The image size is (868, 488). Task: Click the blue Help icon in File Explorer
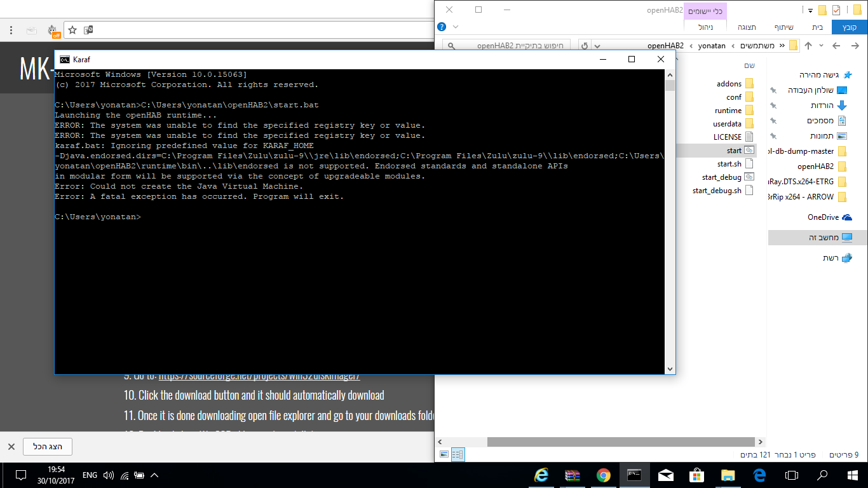click(442, 27)
